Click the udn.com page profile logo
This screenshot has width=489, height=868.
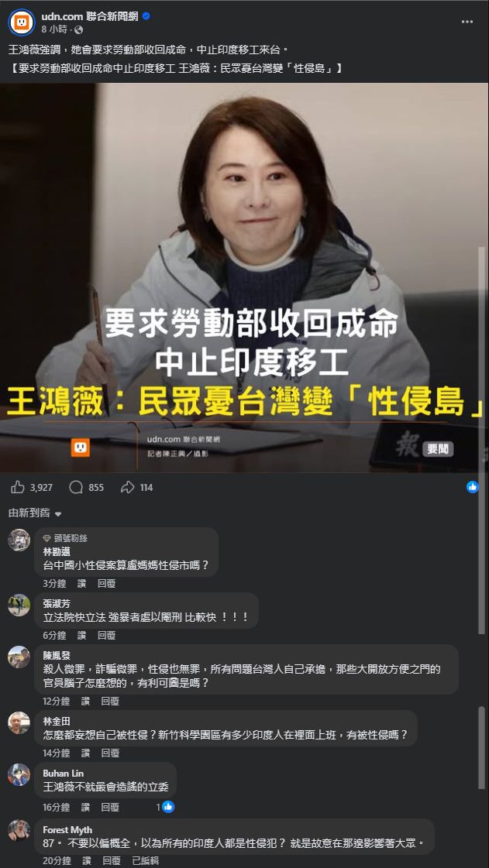pos(22,22)
